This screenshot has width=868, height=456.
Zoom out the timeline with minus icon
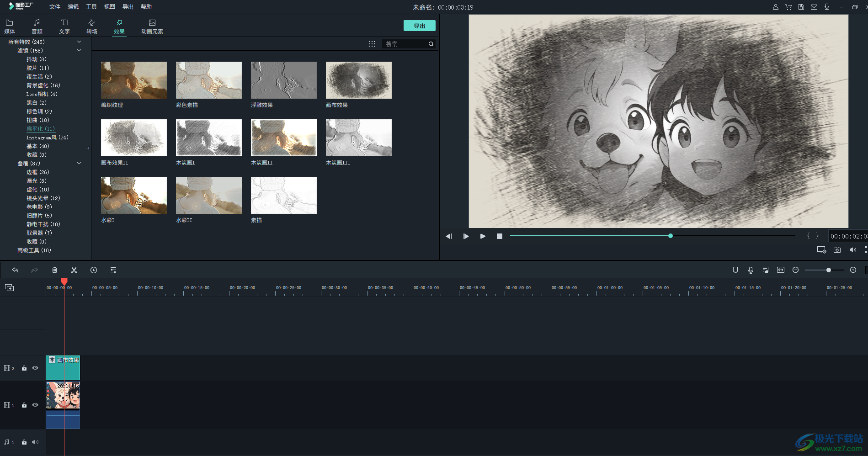(x=795, y=270)
